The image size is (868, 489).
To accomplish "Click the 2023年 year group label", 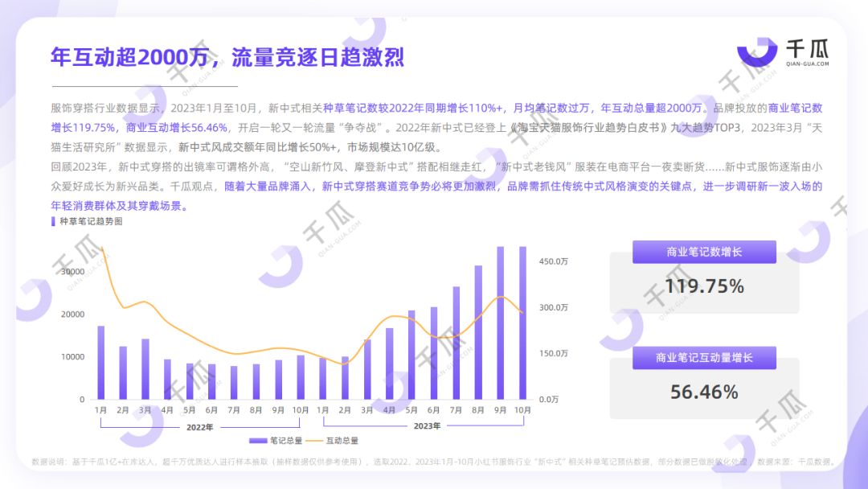I will click(x=428, y=427).
